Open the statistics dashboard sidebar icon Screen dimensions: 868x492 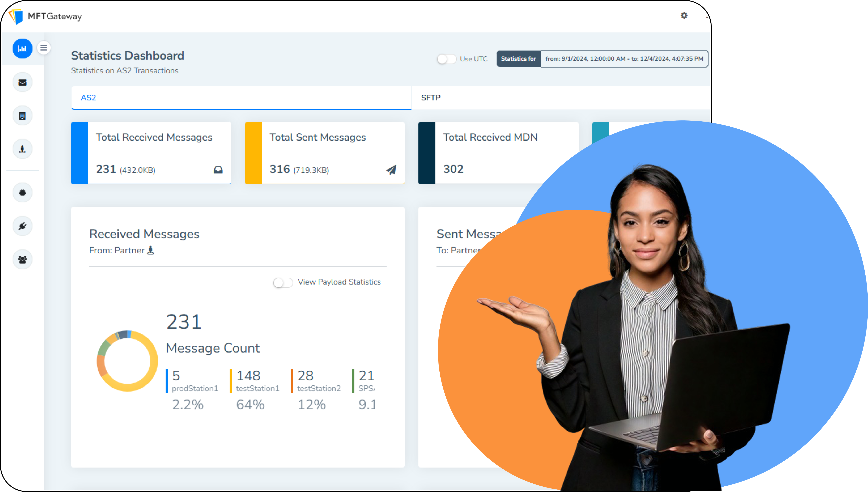point(22,49)
